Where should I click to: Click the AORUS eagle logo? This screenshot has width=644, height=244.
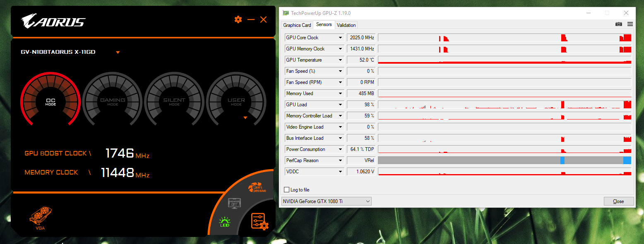pos(53,21)
